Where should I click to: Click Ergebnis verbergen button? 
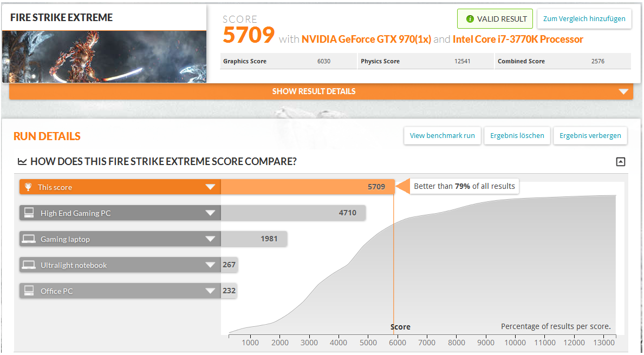pos(590,136)
